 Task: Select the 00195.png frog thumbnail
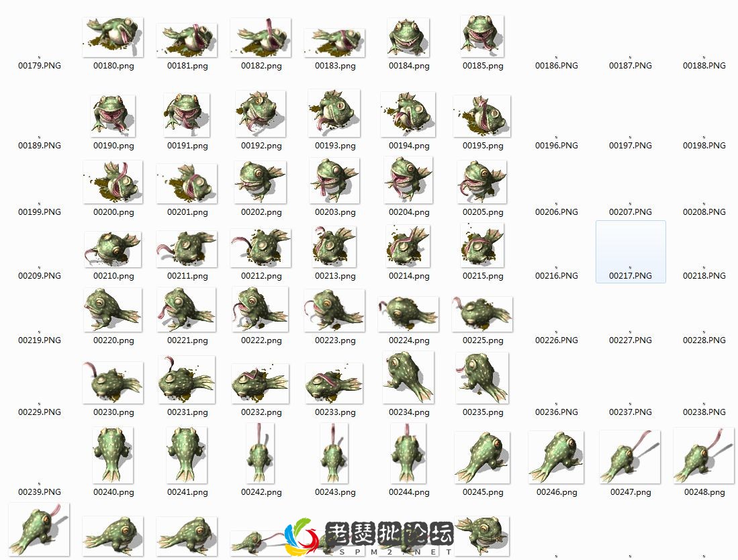tap(482, 116)
